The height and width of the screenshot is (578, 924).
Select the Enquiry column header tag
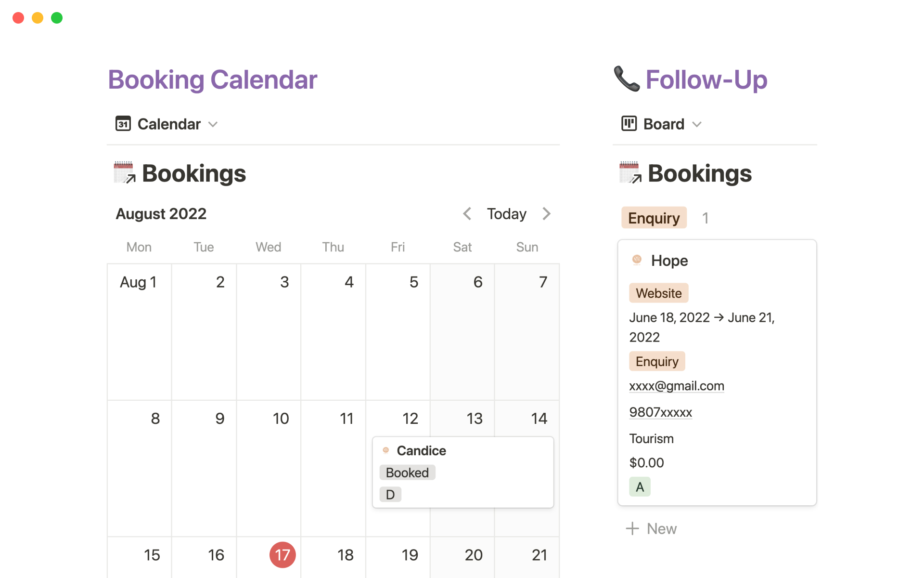pos(654,218)
